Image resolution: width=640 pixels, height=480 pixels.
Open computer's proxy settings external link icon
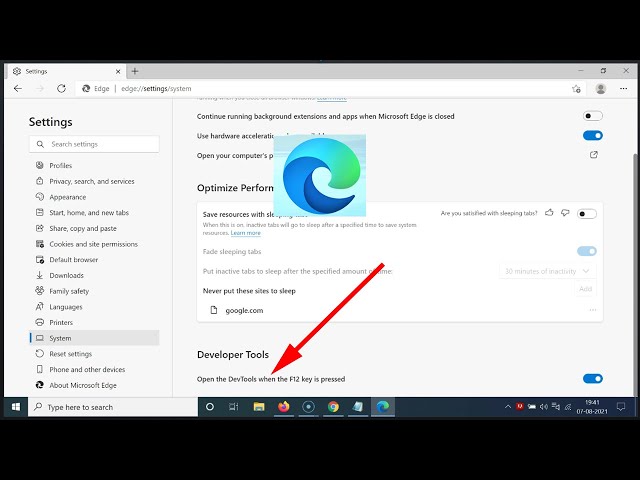[594, 155]
